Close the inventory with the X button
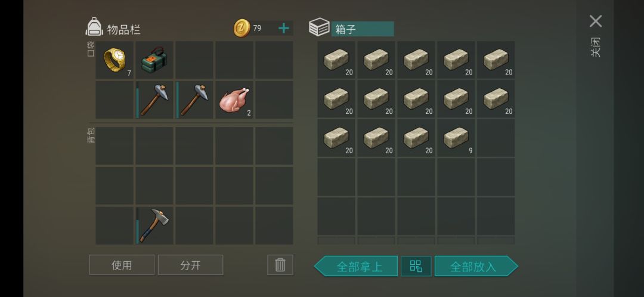644x297 pixels. [596, 21]
